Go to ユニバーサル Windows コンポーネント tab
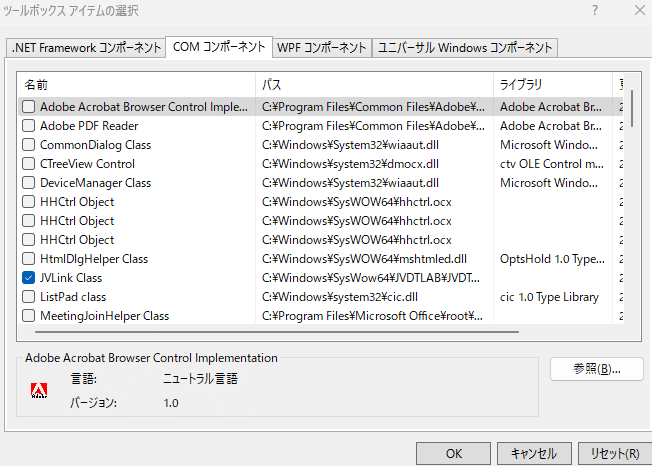The height and width of the screenshot is (466, 652). [x=465, y=48]
